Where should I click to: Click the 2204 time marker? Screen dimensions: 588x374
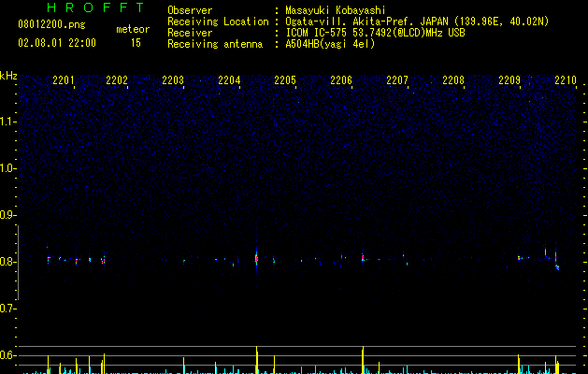pyautogui.click(x=229, y=80)
